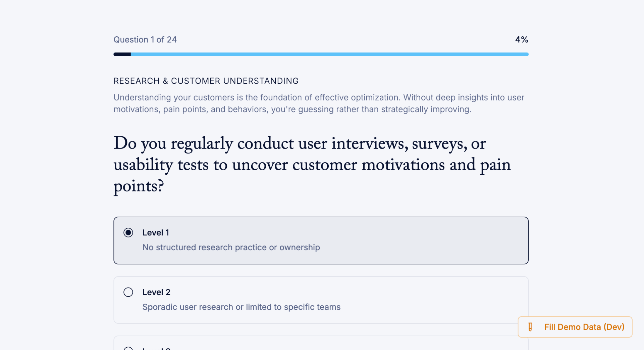Click the 'Research & Customer Understanding' section heading

(x=206, y=81)
